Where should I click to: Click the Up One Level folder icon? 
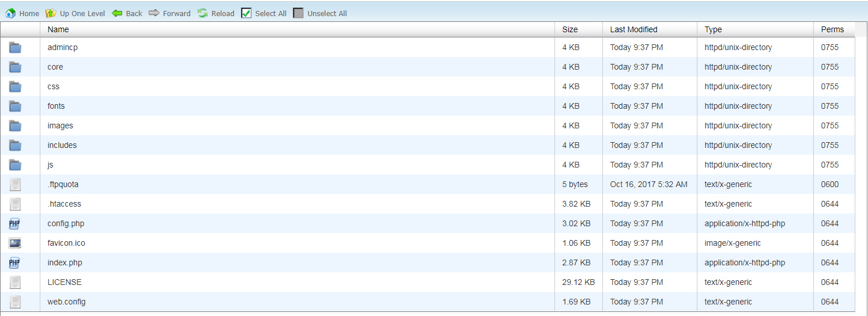click(x=51, y=13)
